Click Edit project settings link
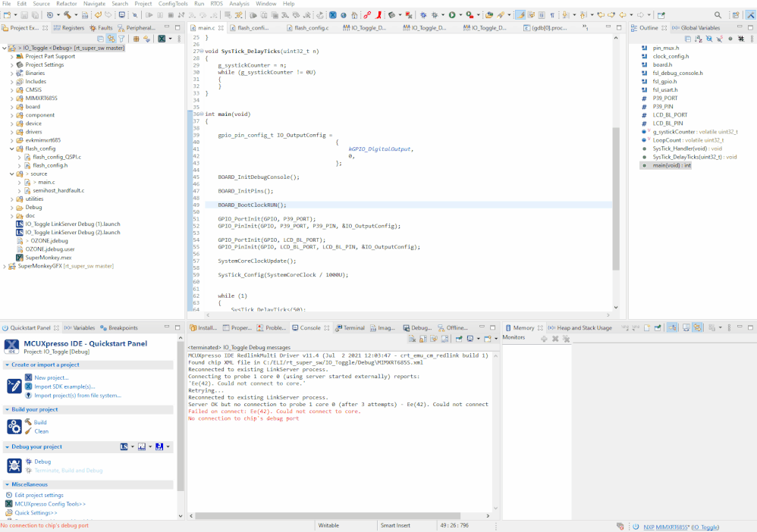757x532 pixels. coord(39,495)
